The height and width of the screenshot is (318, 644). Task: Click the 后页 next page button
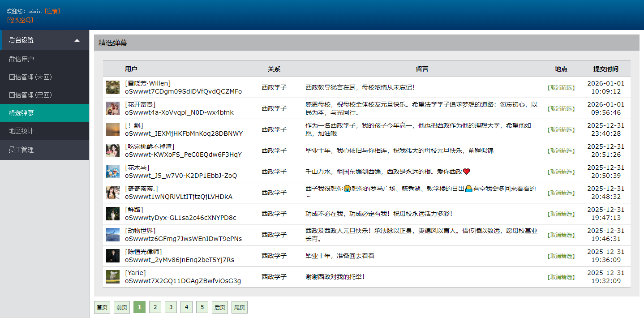[x=219, y=307]
